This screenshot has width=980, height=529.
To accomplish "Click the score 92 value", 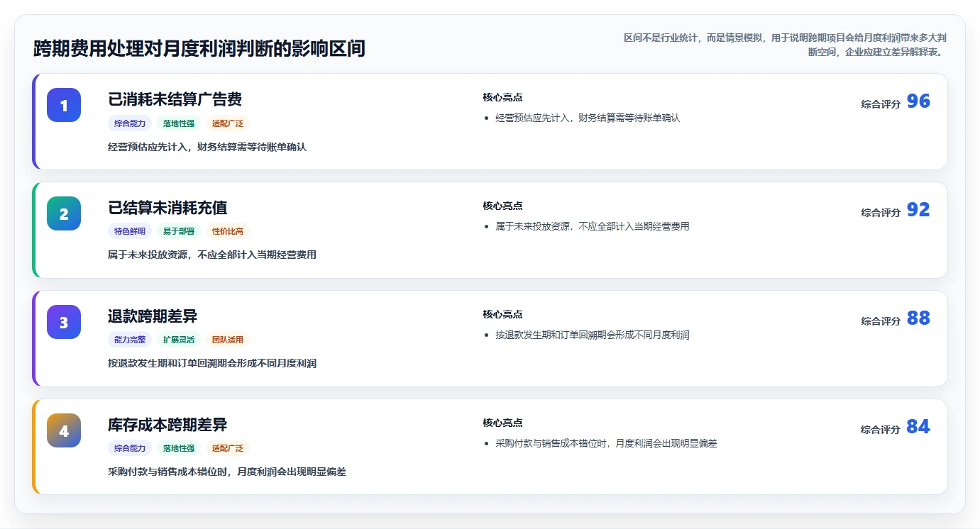I will click(x=918, y=210).
